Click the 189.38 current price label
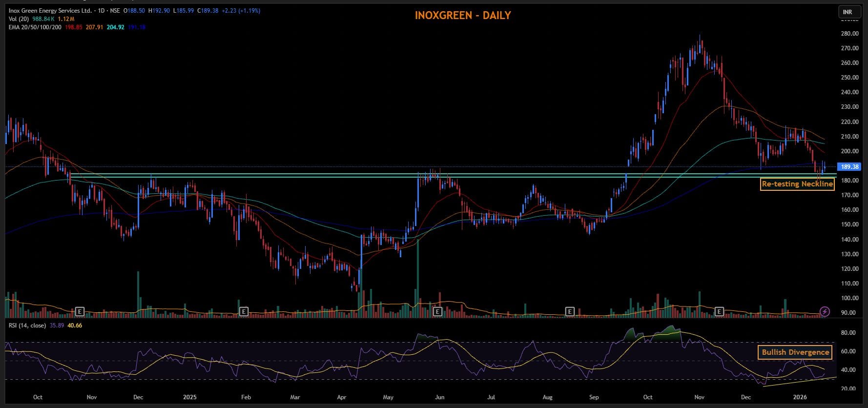This screenshot has width=868, height=408. pyautogui.click(x=849, y=167)
